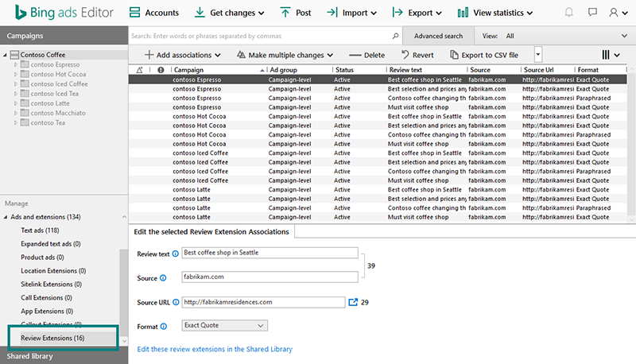Click the Manage list scroll down arrow

[x=124, y=341]
